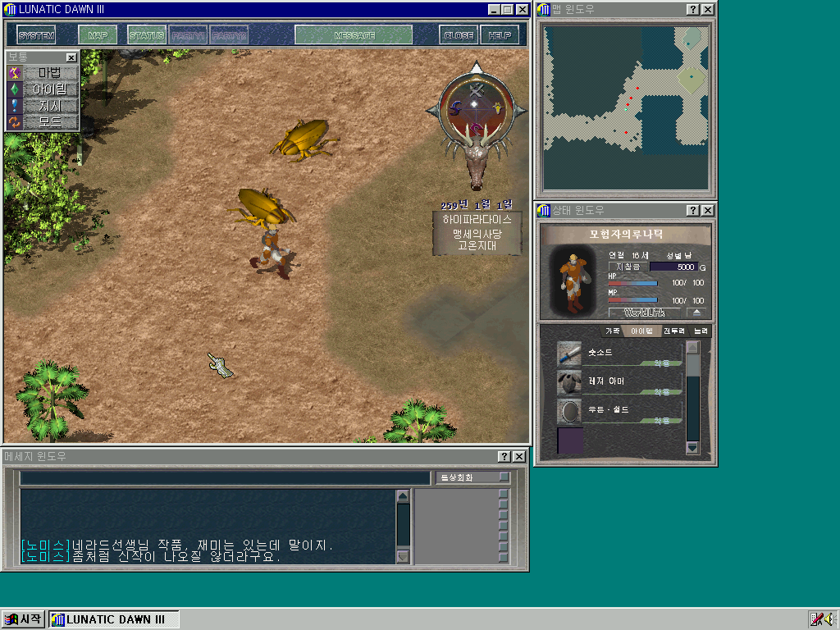This screenshot has height=630, width=840.
Task: Click the 지참금 money button
Action: pos(628,267)
